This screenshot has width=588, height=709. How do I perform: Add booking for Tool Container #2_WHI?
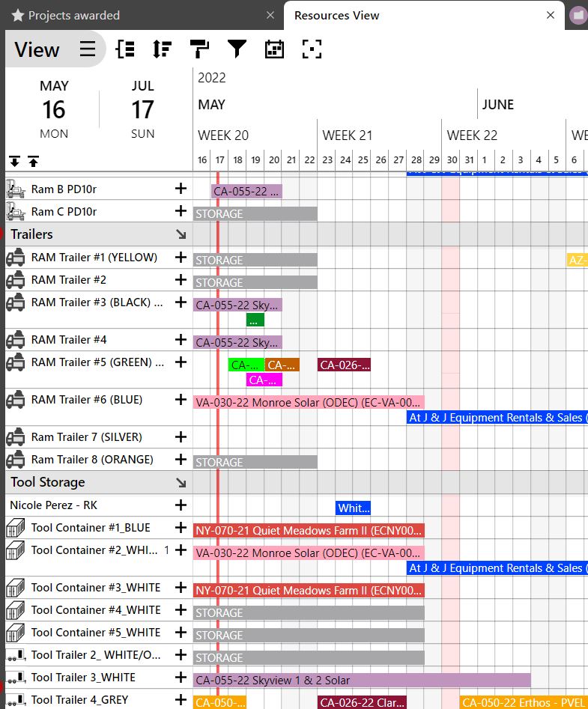coord(181,550)
